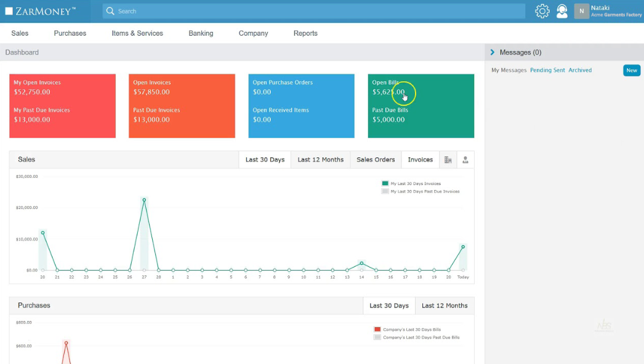Screen dimensions: 644x364
Task: Toggle the green My Last 30 Days Invoices legend swatch
Action: 385,183
